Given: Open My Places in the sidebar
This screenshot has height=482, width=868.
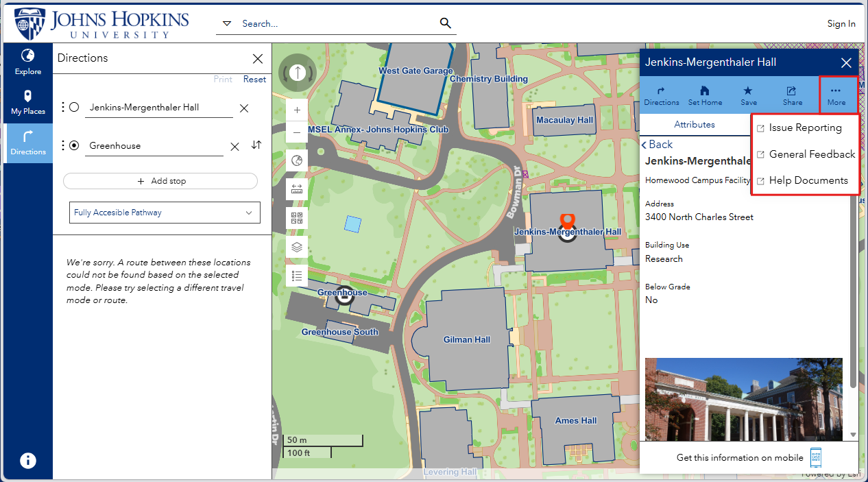Looking at the screenshot, I should [x=28, y=103].
